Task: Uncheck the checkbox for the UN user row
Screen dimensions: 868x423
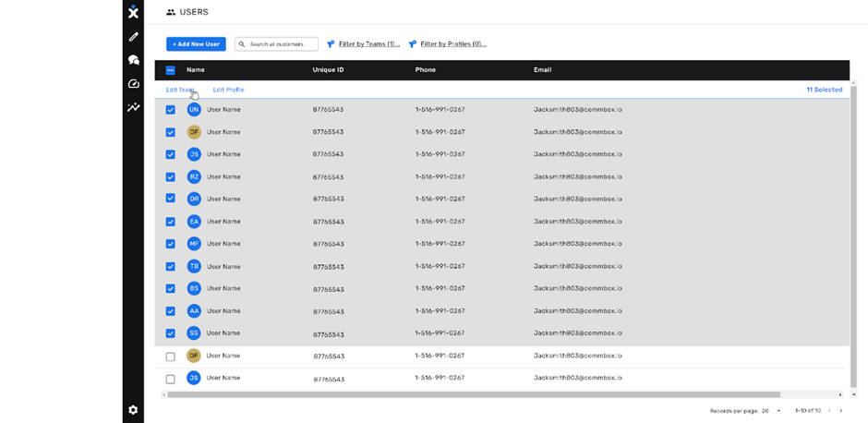Action: (x=171, y=110)
